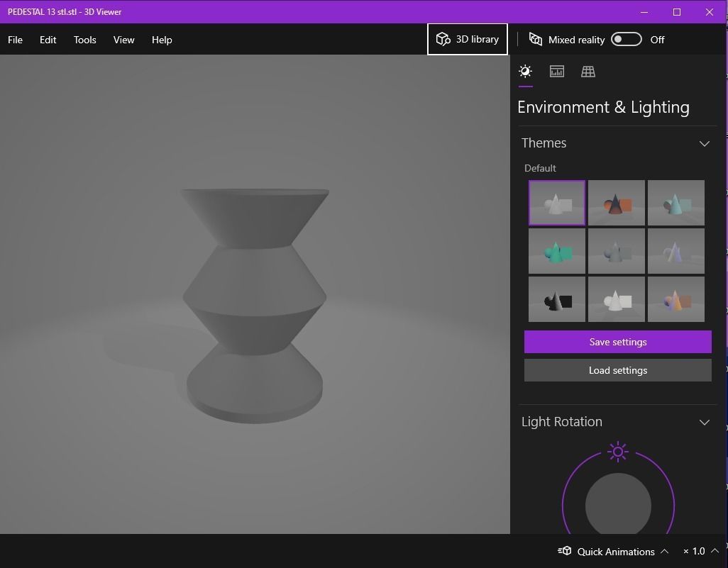The image size is (728, 568).
Task: Toggle the Mixed reality switch
Action: coord(627,40)
